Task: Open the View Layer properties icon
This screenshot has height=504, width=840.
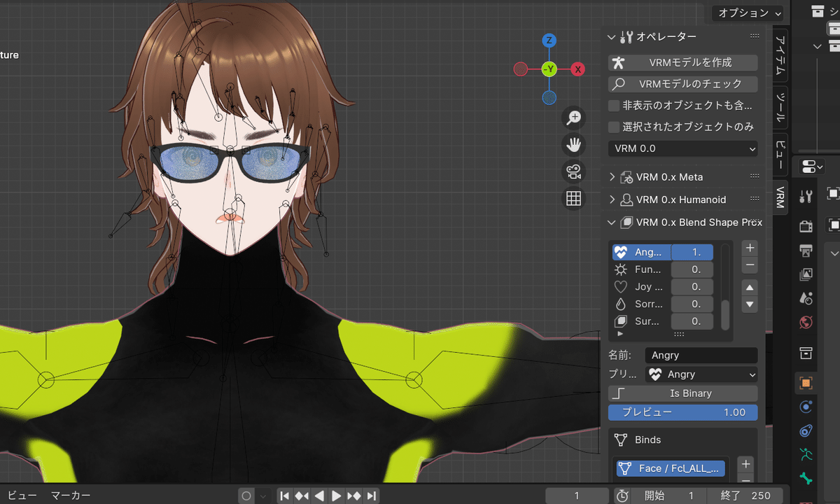Action: (806, 274)
